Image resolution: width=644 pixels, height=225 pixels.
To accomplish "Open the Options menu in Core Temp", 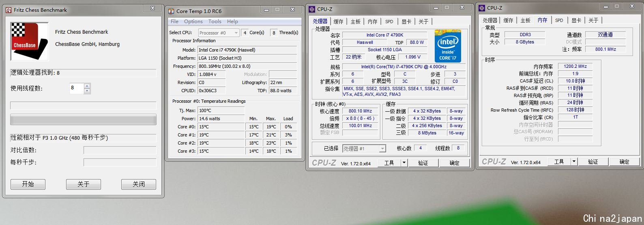I will [193, 22].
